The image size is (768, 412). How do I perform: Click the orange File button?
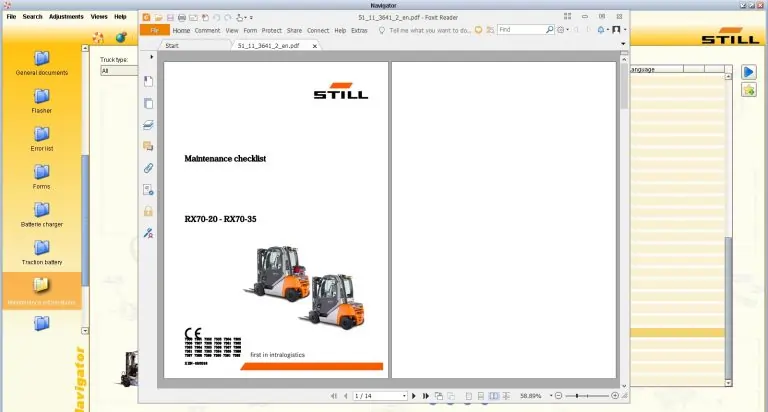154,30
